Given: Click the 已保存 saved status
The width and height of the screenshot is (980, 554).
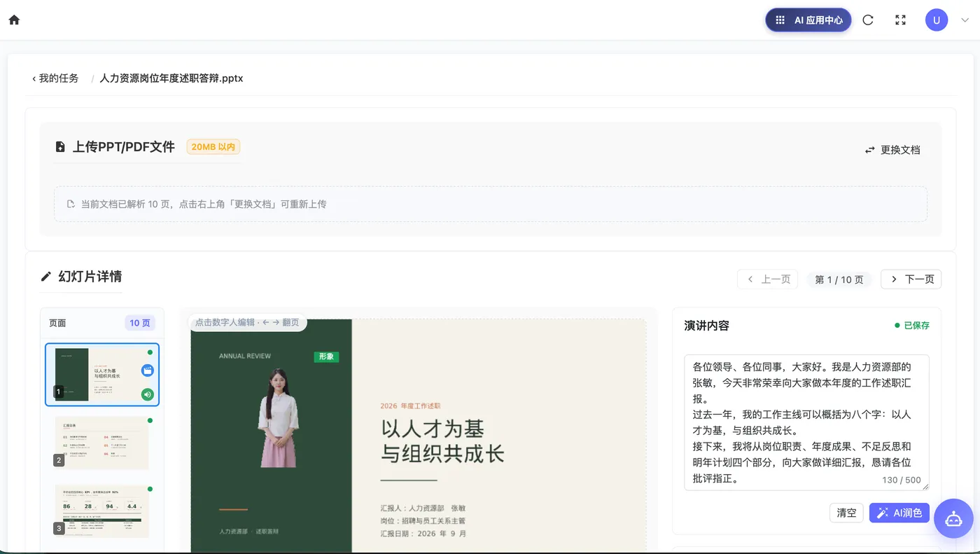Looking at the screenshot, I should point(912,326).
